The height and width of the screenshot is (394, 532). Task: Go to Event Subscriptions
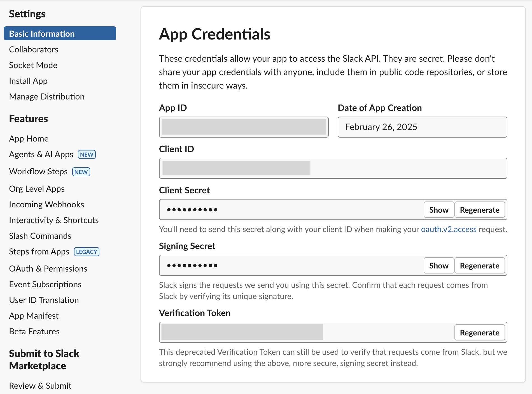click(45, 284)
